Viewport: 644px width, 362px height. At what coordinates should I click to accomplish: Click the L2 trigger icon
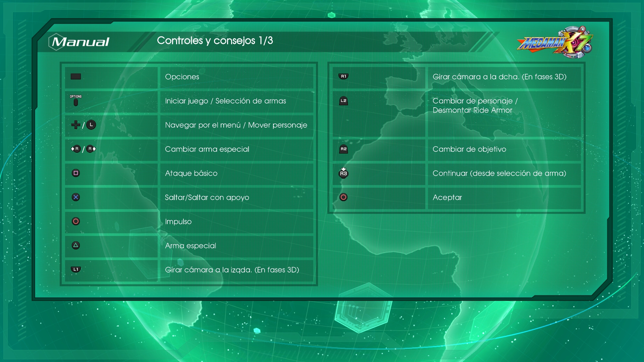(x=343, y=101)
